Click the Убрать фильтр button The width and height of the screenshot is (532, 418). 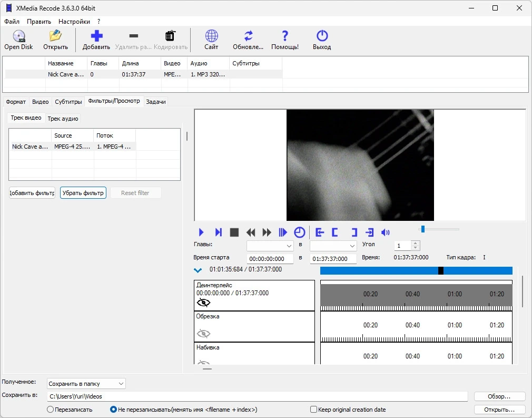click(83, 193)
